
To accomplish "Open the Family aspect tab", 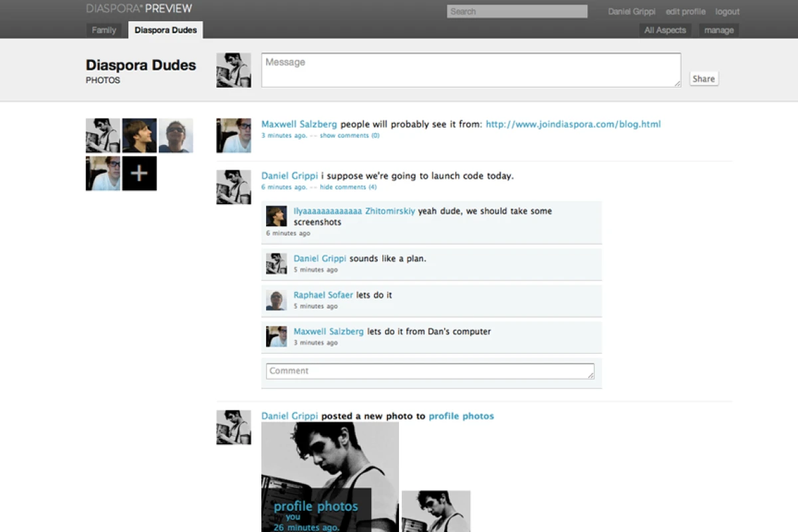I will (x=104, y=30).
